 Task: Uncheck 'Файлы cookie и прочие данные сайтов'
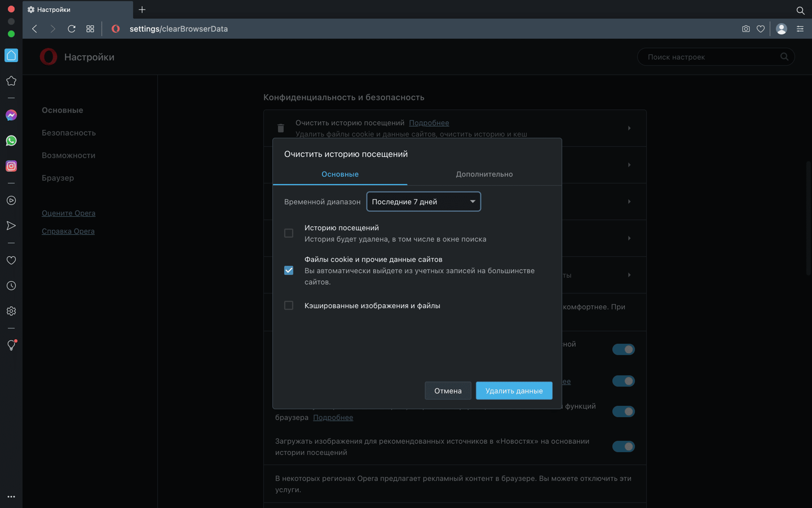click(289, 270)
